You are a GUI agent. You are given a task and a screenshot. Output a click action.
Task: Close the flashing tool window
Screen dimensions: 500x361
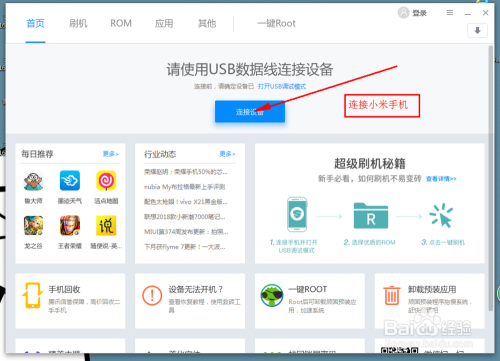(486, 13)
